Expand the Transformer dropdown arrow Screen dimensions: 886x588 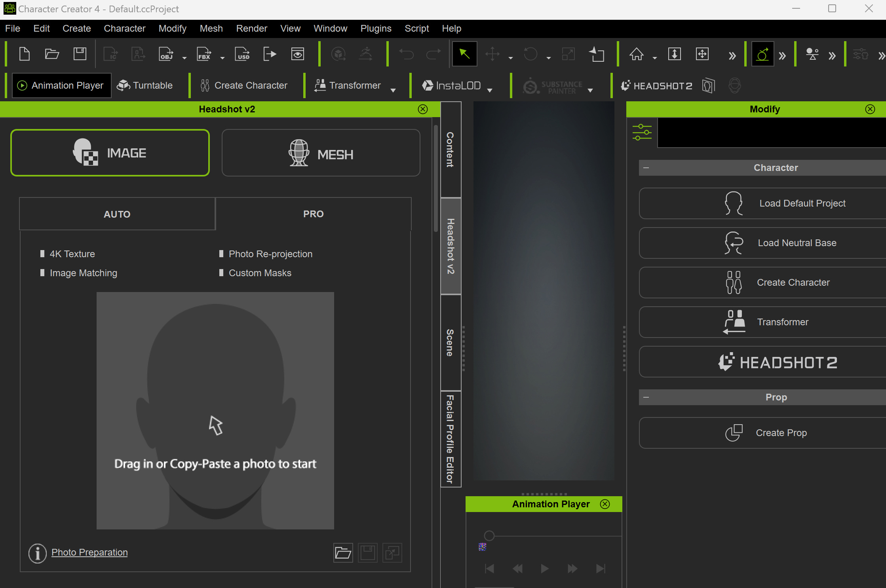(x=393, y=91)
